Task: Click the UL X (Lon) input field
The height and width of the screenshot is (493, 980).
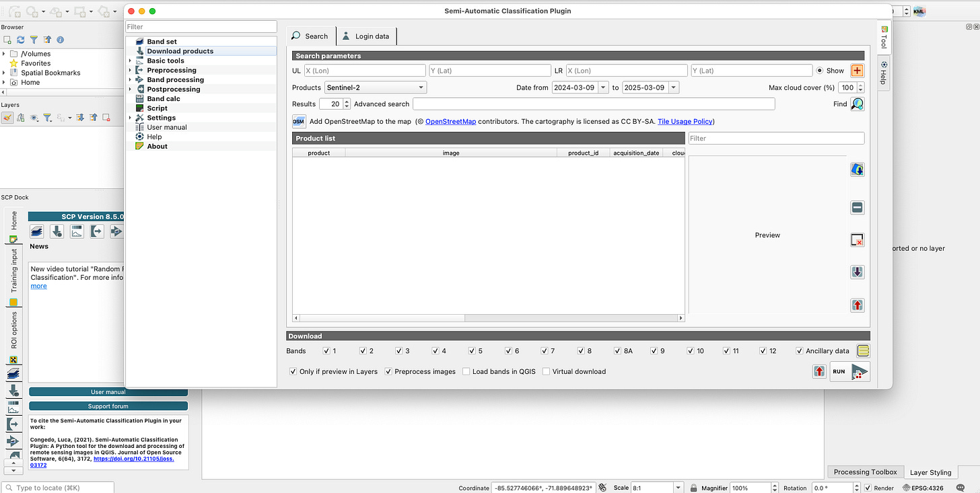Action: click(364, 71)
